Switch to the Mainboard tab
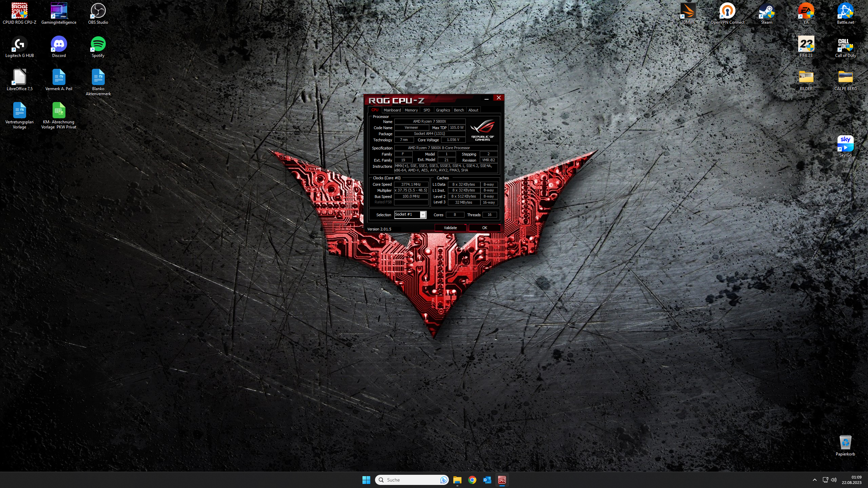Image resolution: width=868 pixels, height=488 pixels. click(392, 110)
